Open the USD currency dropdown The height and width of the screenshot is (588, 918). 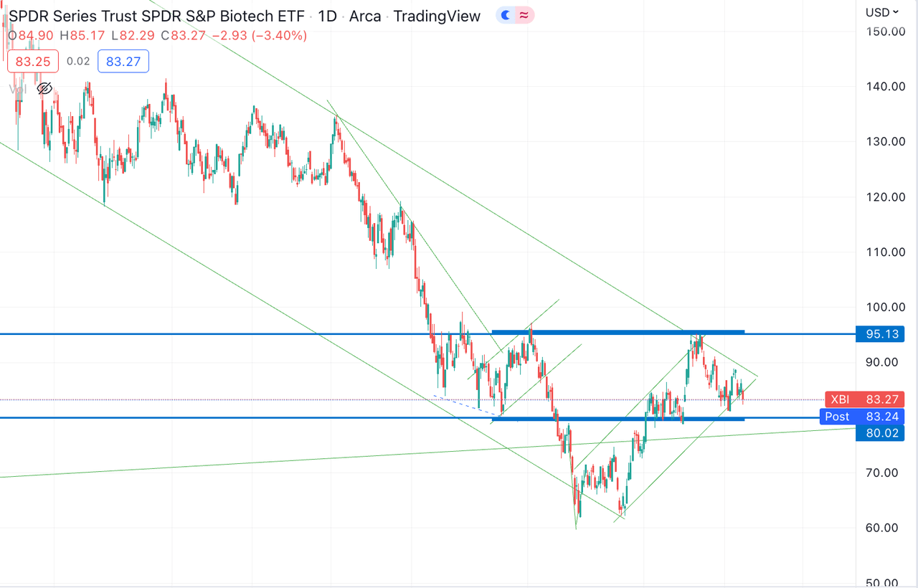[x=881, y=11]
